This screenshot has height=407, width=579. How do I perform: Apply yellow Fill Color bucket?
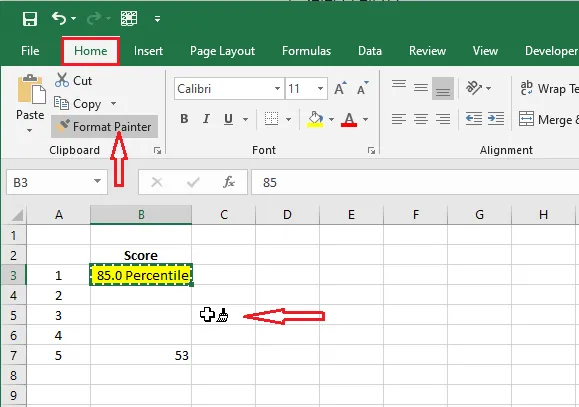click(x=315, y=119)
